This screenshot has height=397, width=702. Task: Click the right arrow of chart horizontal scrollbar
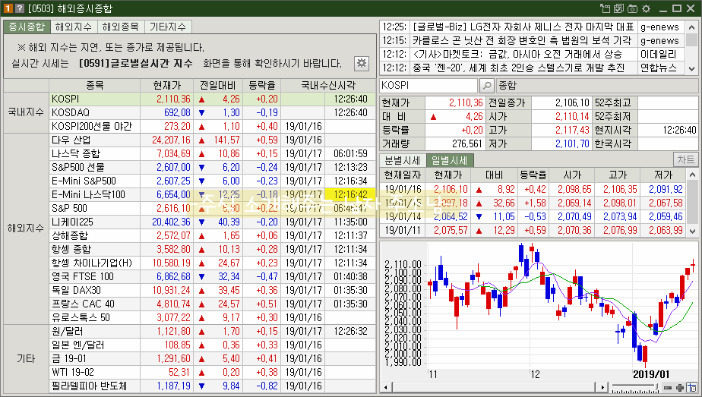coord(603,388)
